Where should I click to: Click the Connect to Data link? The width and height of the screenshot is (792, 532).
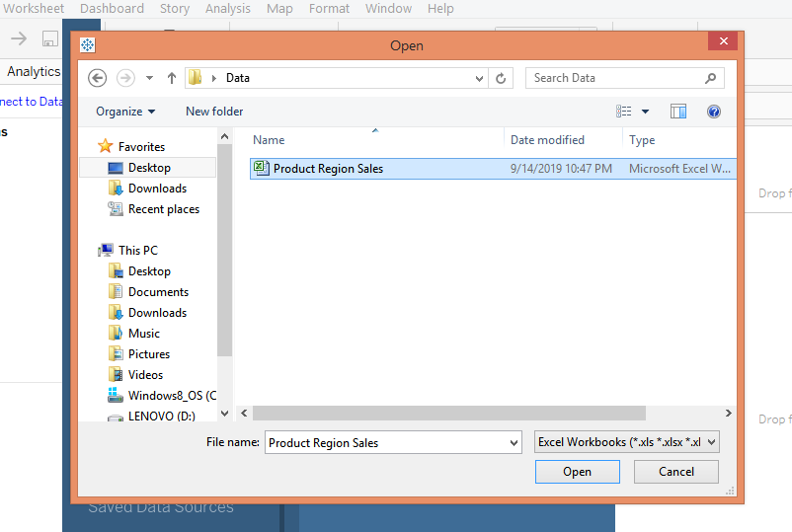31,102
